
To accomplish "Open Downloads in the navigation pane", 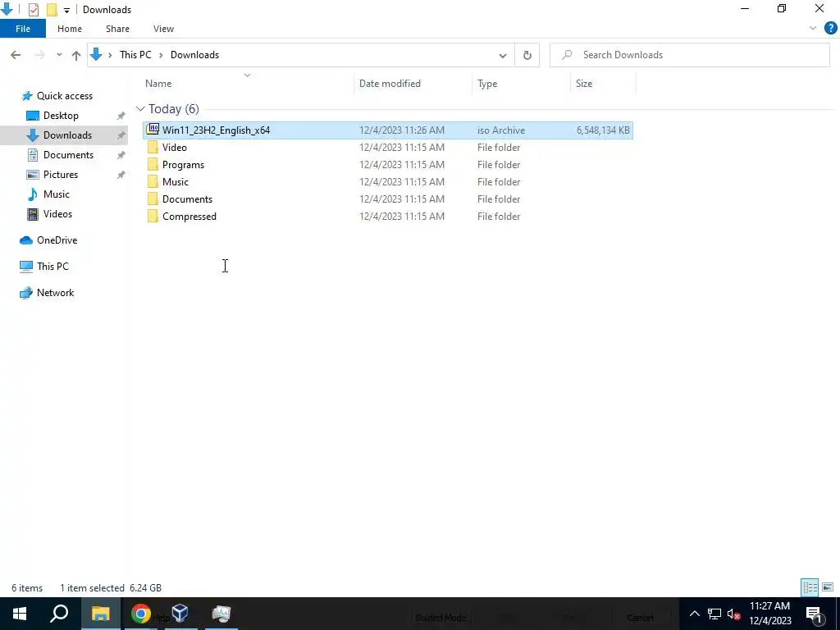I will pyautogui.click(x=67, y=135).
